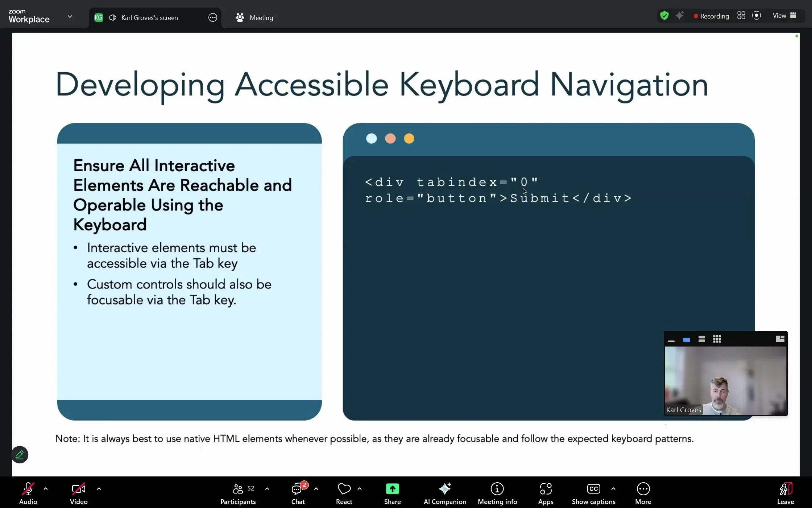
Task: Open the Chat panel
Action: coord(298,493)
